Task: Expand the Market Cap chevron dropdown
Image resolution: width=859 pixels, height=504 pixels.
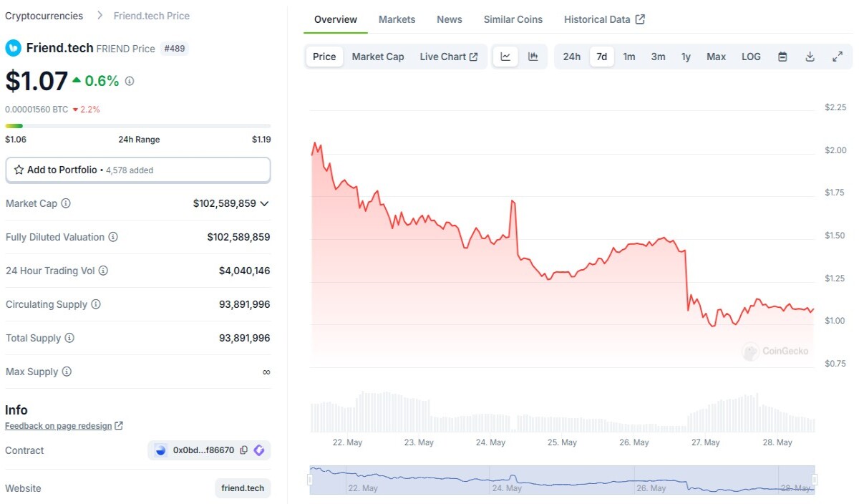Action: [x=264, y=203]
